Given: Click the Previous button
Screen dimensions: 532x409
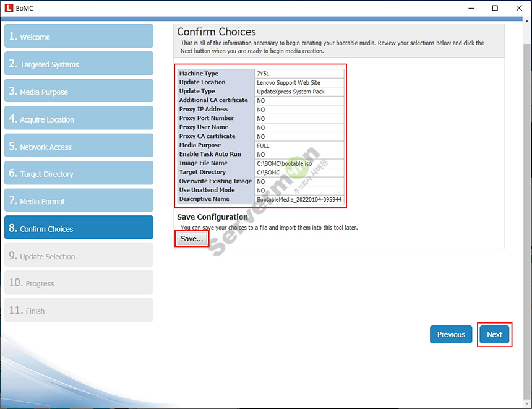Looking at the screenshot, I should pos(451,334).
